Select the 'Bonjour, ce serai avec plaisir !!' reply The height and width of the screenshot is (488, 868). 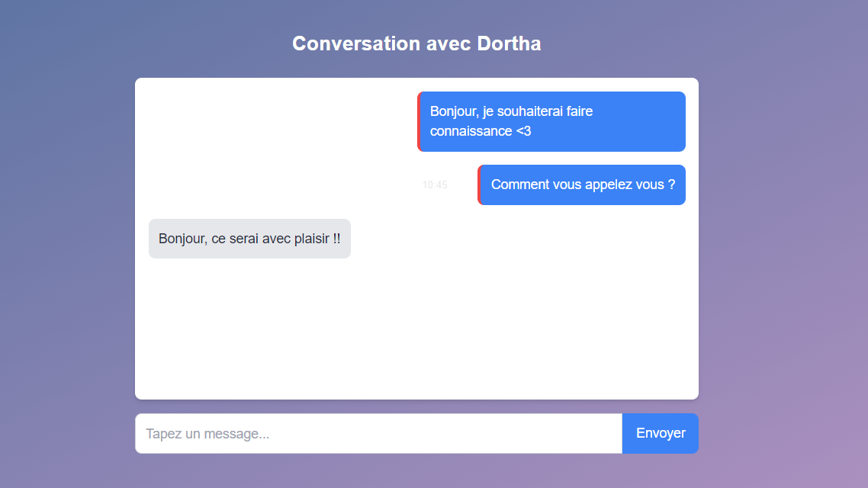pos(249,239)
